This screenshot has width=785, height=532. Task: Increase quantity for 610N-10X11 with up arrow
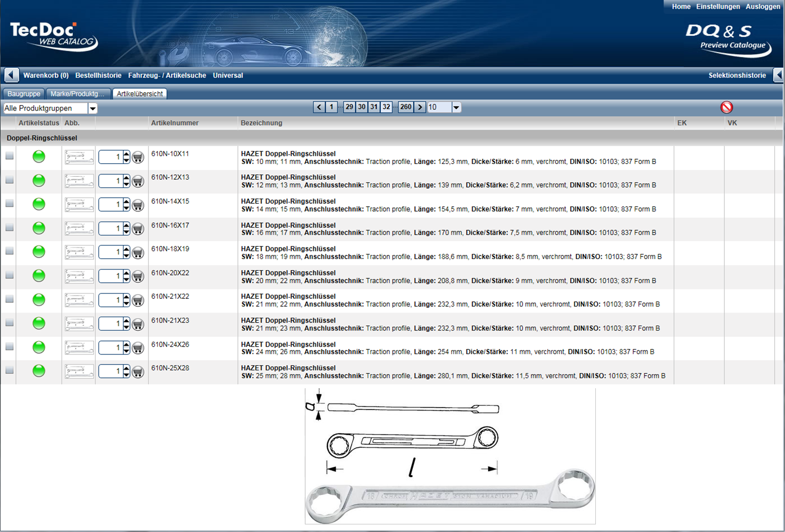click(126, 154)
